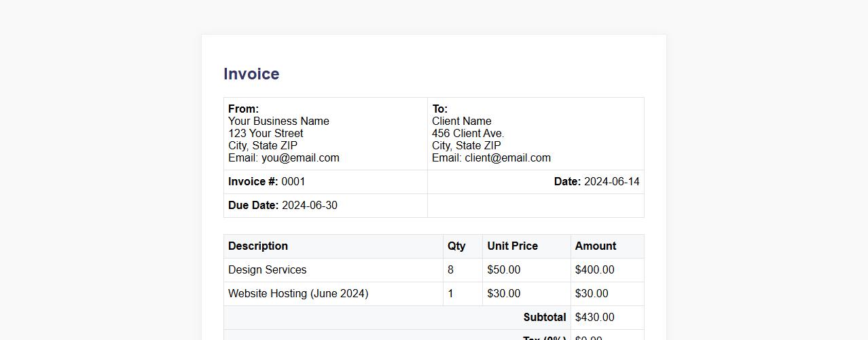The height and width of the screenshot is (340, 868).
Task: Click the 'Invoice #: 0001' cell
Action: coord(325,182)
